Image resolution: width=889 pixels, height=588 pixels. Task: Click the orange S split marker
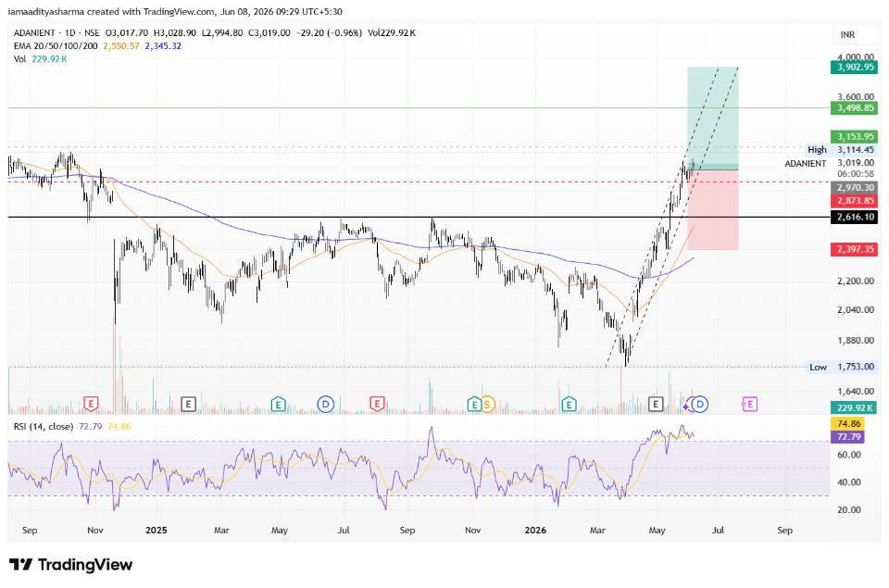(x=487, y=405)
